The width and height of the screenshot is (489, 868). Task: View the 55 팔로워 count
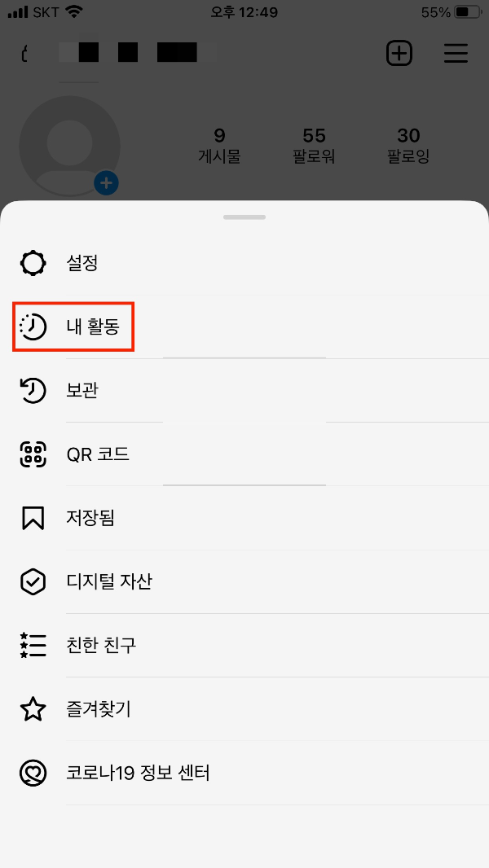pos(314,146)
